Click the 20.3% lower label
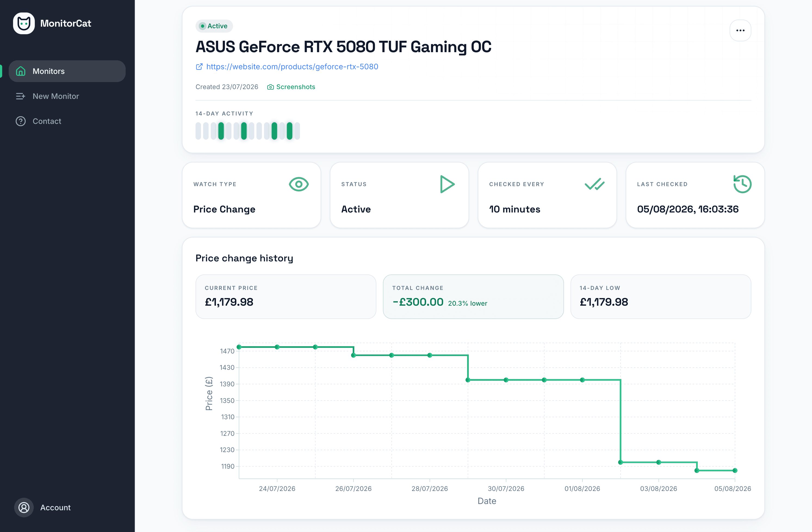The height and width of the screenshot is (532, 812). click(467, 303)
